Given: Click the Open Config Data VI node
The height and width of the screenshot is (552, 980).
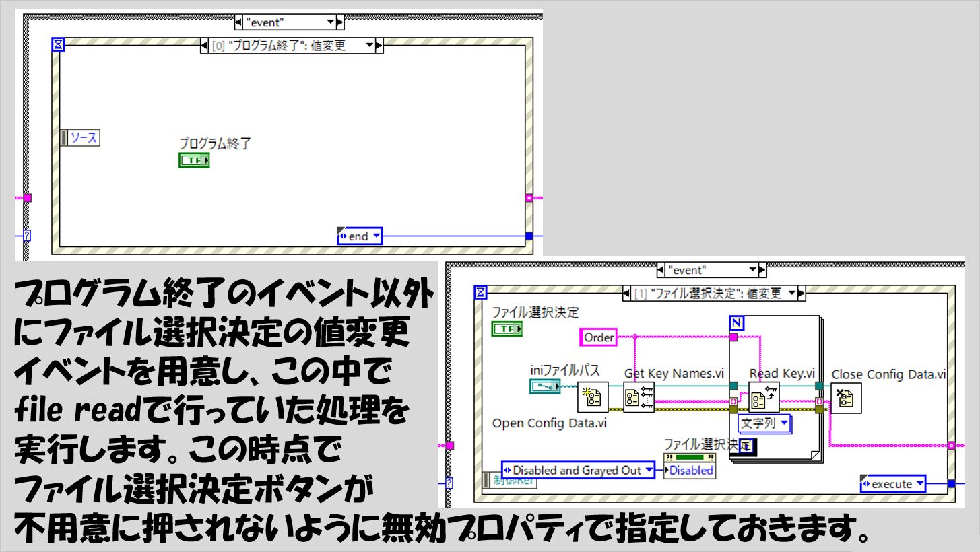Looking at the screenshot, I should (593, 397).
